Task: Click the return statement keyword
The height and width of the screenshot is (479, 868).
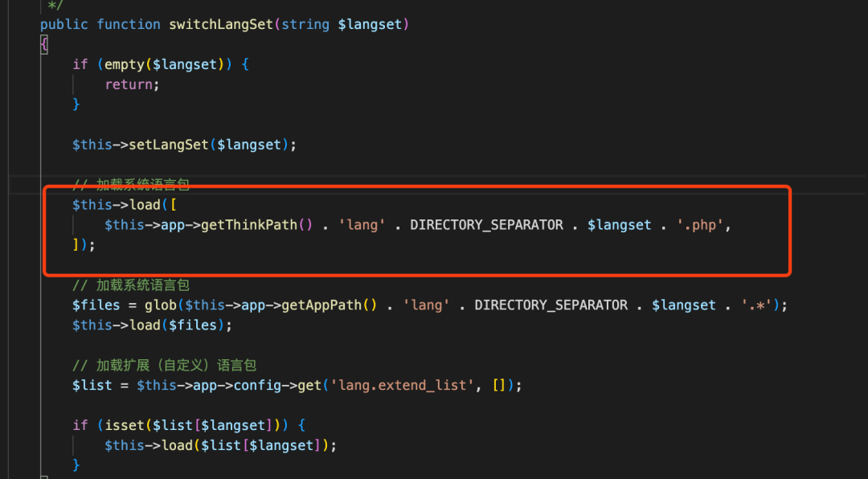Action: pos(129,84)
